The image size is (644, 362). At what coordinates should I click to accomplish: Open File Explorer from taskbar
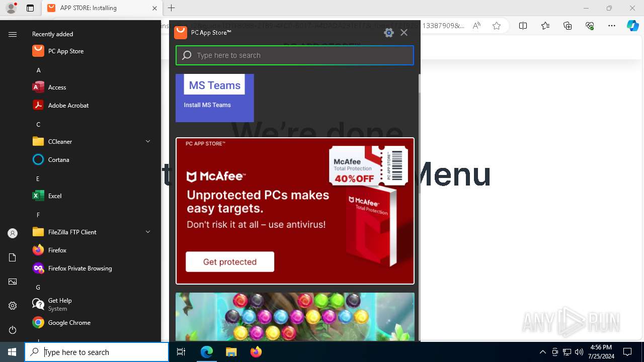point(231,352)
